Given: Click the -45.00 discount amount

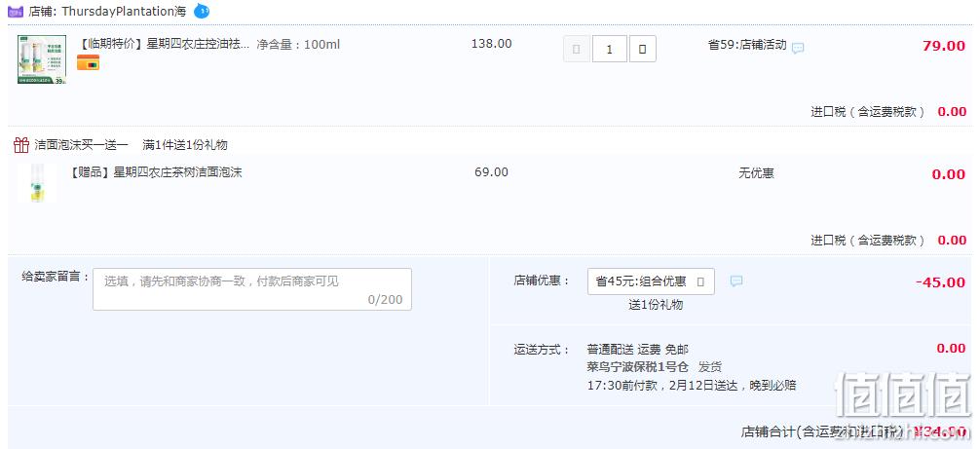Looking at the screenshot, I should click(941, 282).
